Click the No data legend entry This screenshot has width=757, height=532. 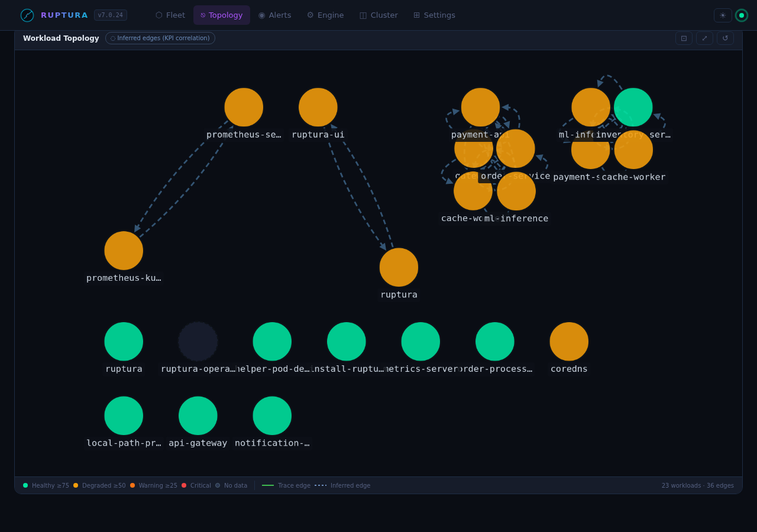click(x=231, y=485)
